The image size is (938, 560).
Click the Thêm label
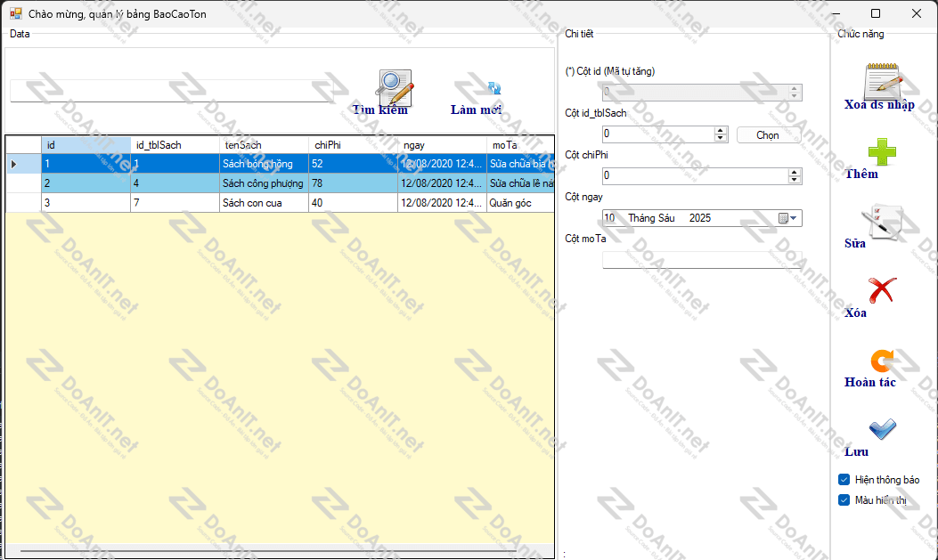(x=861, y=174)
